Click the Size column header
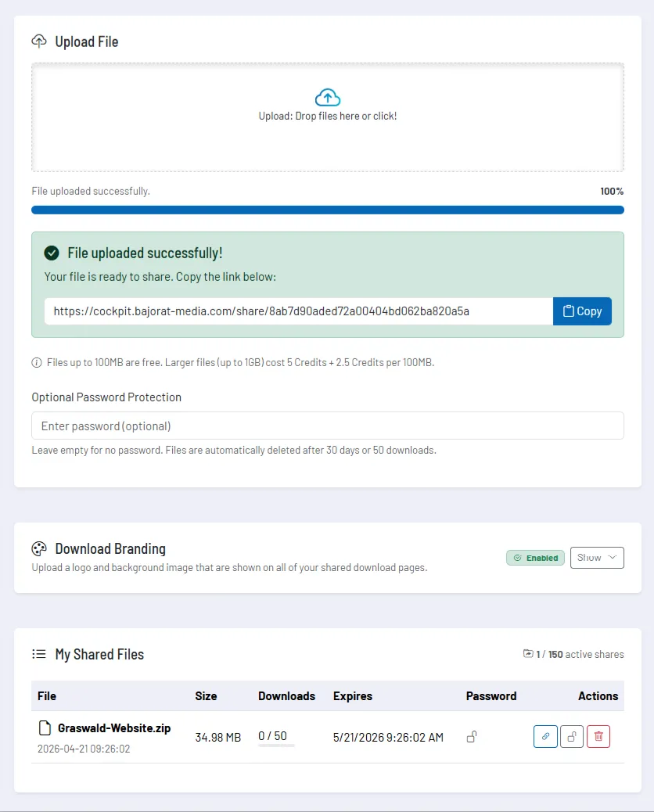The width and height of the screenshot is (654, 812). [206, 696]
